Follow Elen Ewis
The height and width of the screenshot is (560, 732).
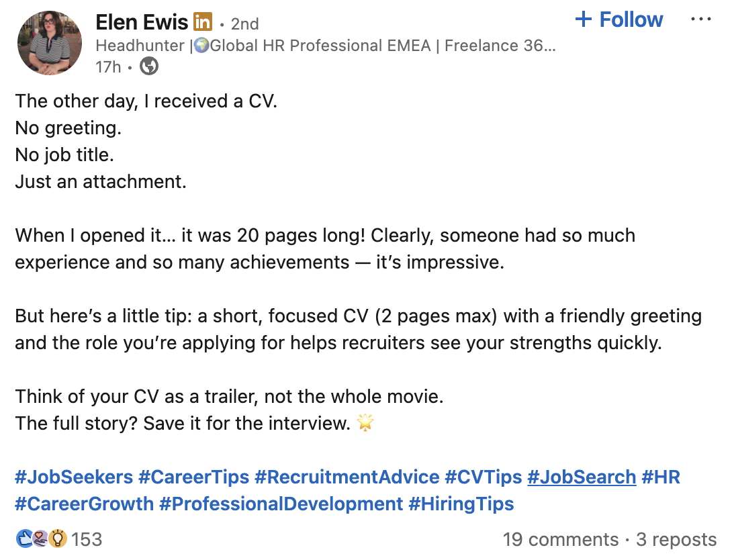(619, 19)
